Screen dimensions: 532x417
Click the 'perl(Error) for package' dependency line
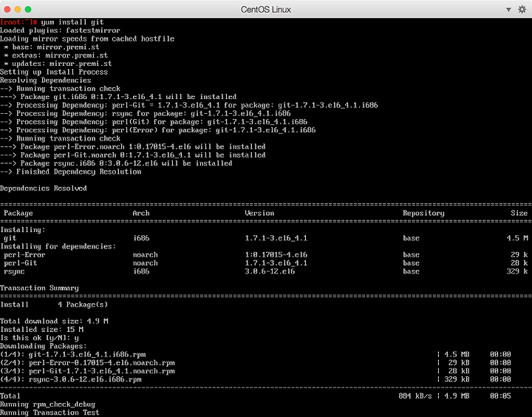(x=158, y=130)
